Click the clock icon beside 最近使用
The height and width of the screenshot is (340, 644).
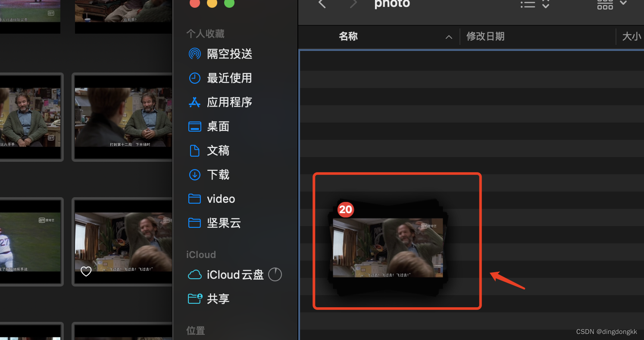[195, 78]
